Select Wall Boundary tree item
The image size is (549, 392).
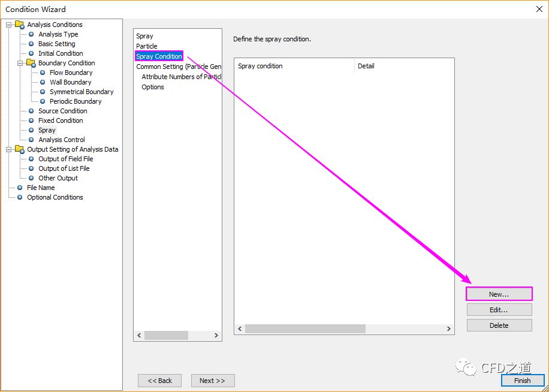pos(70,82)
